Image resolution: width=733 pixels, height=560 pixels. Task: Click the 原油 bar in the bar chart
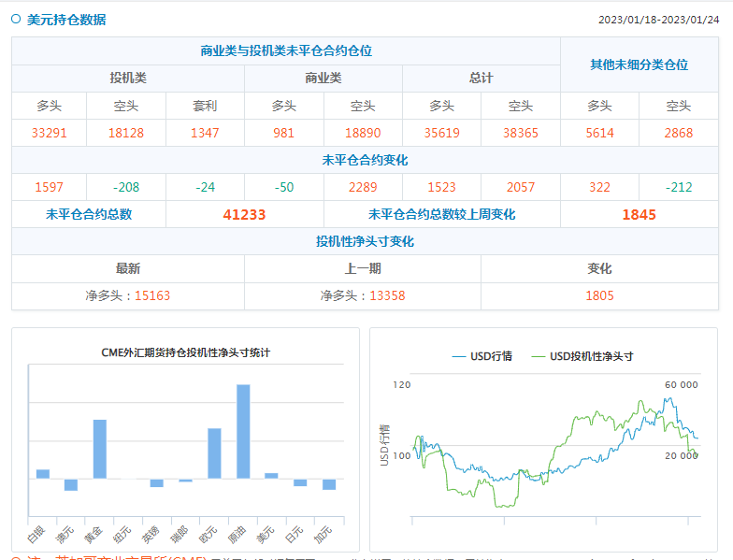point(243,431)
